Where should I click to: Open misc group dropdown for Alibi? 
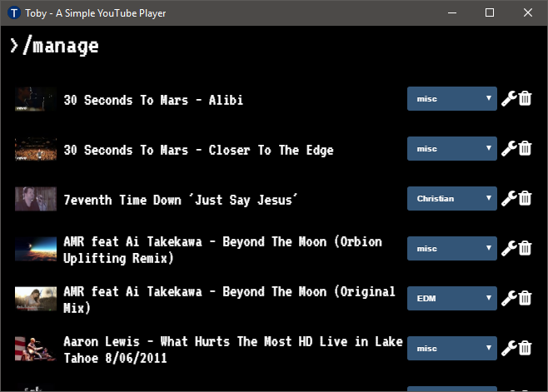(x=452, y=99)
